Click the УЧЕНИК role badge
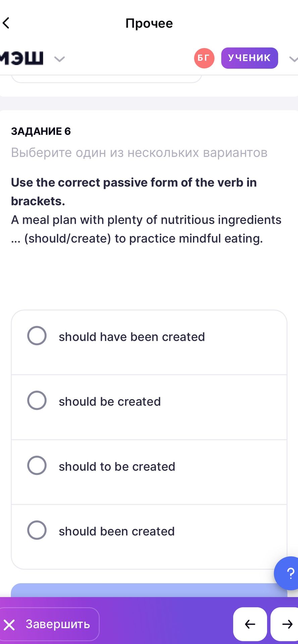This screenshot has width=298, height=644. pos(249,58)
